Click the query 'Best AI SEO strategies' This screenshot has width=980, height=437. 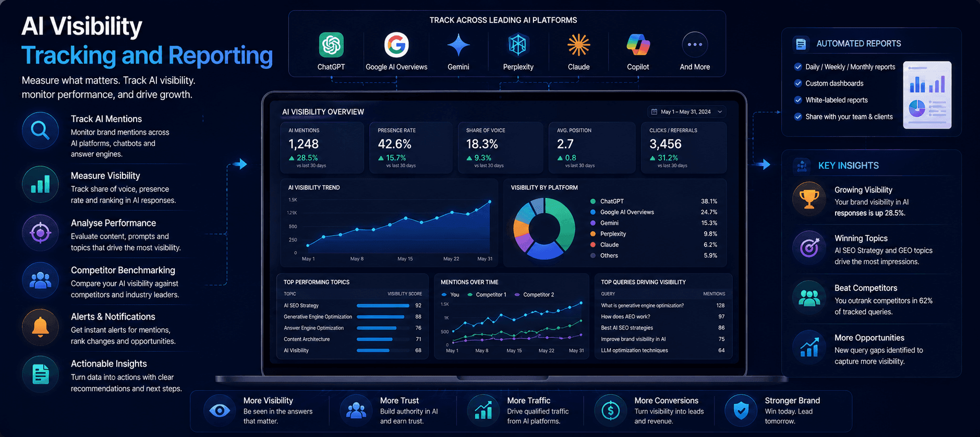[627, 328]
